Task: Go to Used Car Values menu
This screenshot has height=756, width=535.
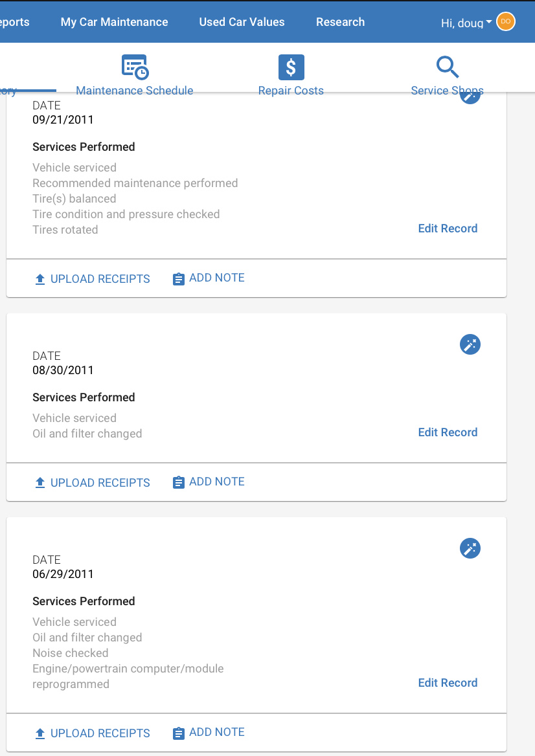Action: (x=242, y=22)
